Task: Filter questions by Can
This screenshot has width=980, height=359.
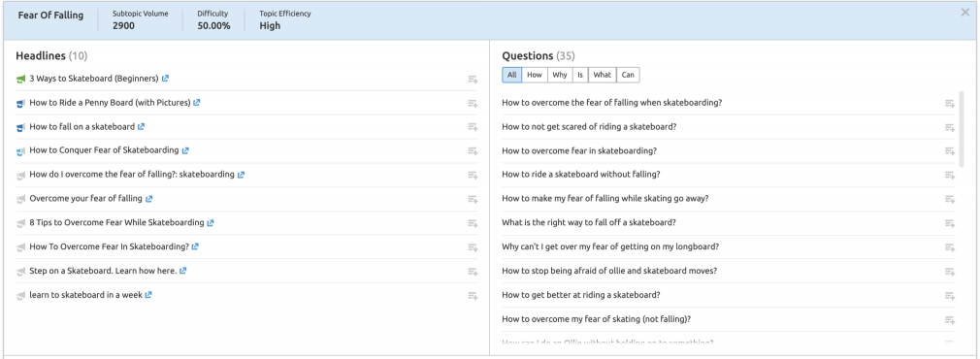Action: [628, 75]
